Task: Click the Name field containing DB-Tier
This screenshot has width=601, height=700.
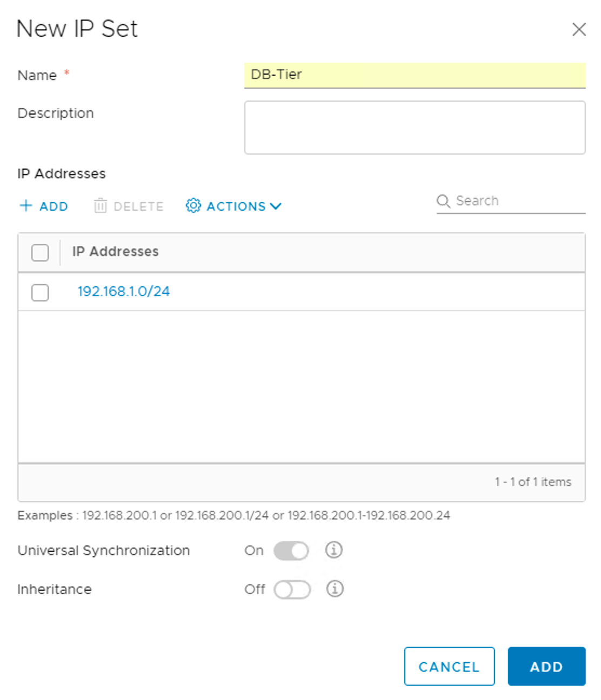Action: pyautogui.click(x=414, y=75)
